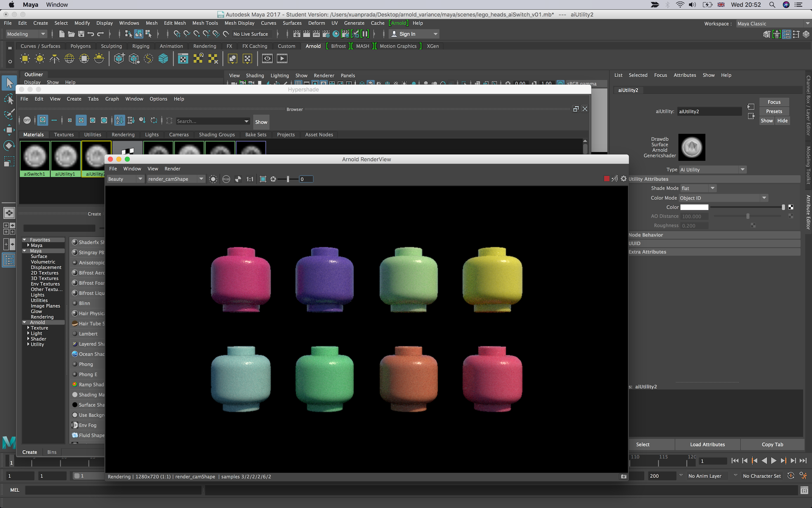This screenshot has height=508, width=812.
Task: Create Arnold physical sky from shelf
Action: click(99, 59)
